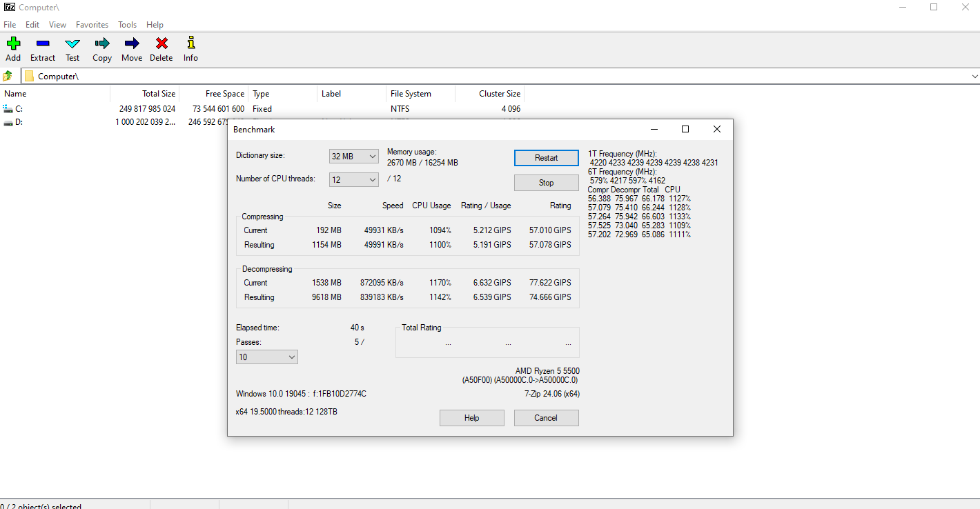The height and width of the screenshot is (509, 980).
Task: Click the '7-Zip 24.06 (x64)' text
Action: click(x=551, y=394)
